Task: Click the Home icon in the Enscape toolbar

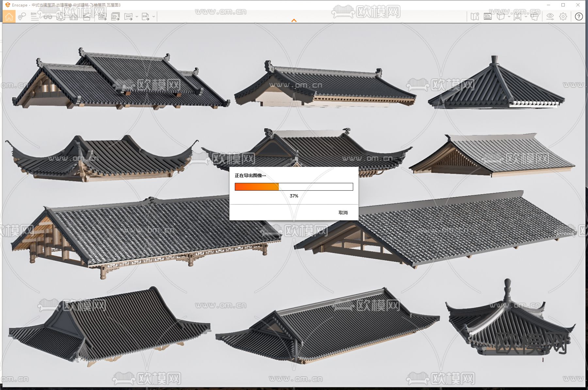Action: point(9,17)
